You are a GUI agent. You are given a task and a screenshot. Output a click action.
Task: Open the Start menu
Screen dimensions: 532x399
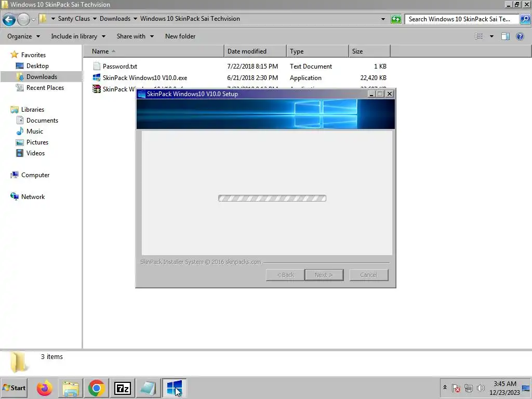[x=14, y=388]
